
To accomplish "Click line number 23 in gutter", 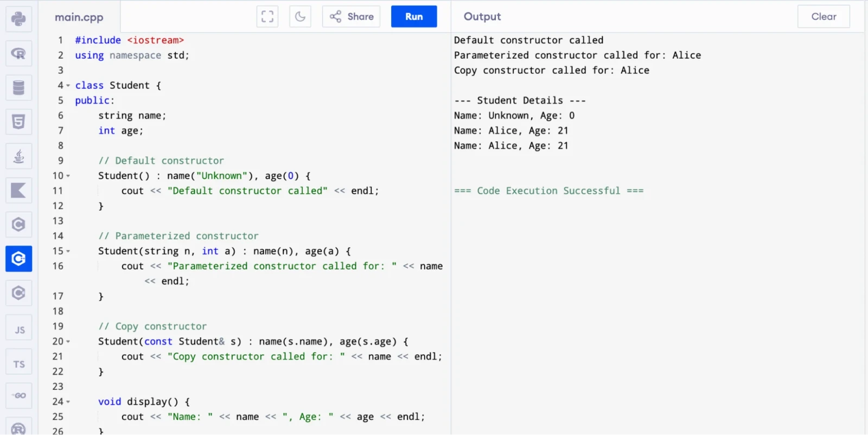I will [x=58, y=387].
